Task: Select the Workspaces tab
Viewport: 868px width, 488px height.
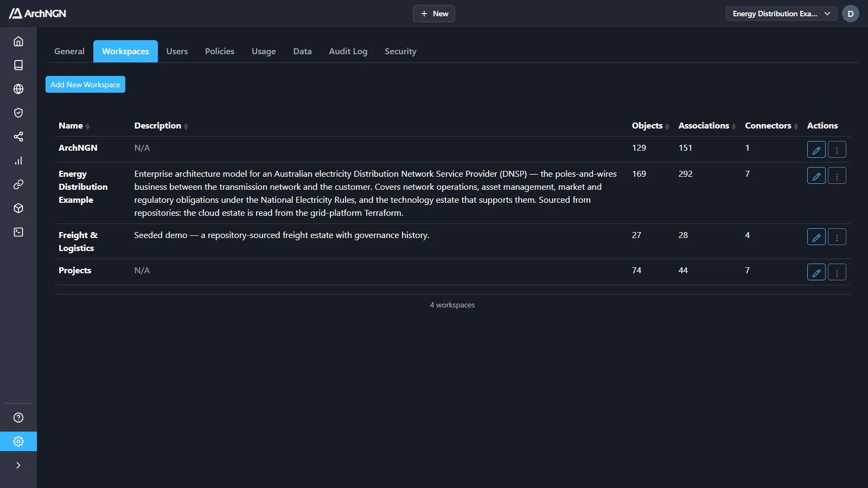Action: click(x=125, y=52)
